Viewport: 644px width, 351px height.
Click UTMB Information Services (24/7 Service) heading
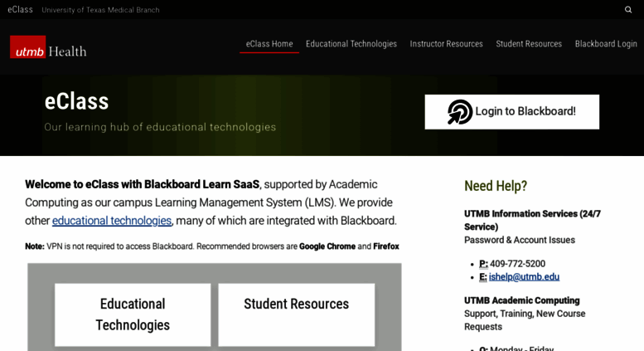532,220
